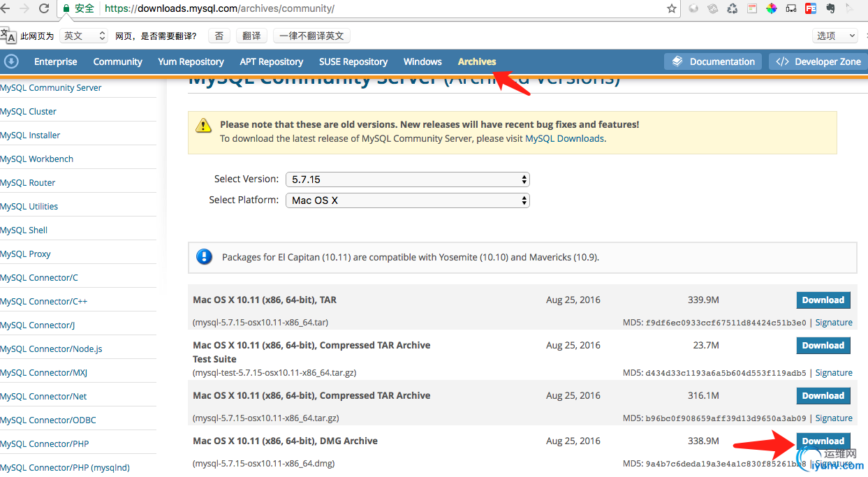Open Signature link for the 316.1M tar.gz
The image size is (868, 477).
pos(834,418)
